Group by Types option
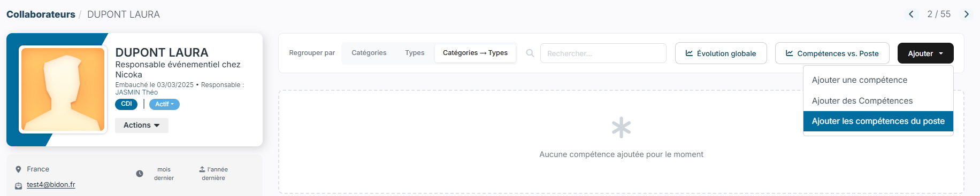This screenshot has width=980, height=196. 415,53
